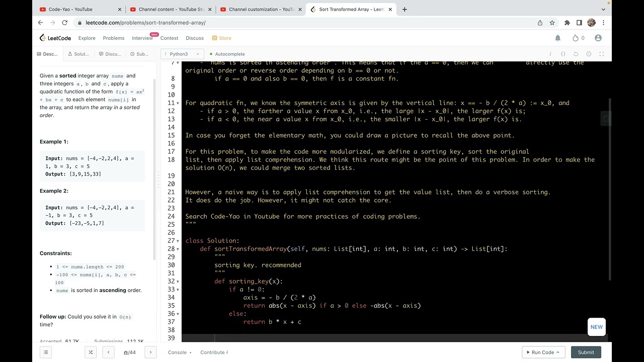644x362 pixels.
Task: Go to previous problem arrow
Action: pos(108,352)
